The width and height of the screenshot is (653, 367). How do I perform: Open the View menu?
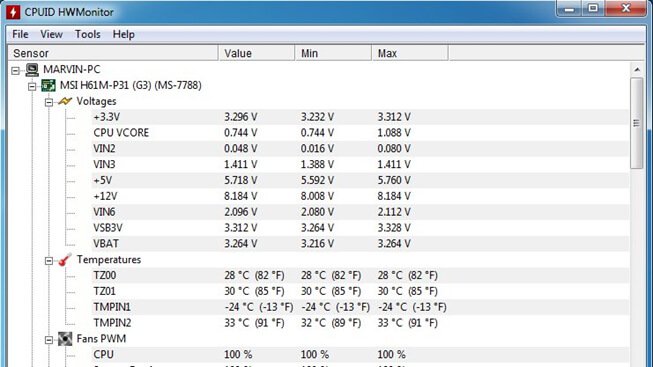click(52, 34)
